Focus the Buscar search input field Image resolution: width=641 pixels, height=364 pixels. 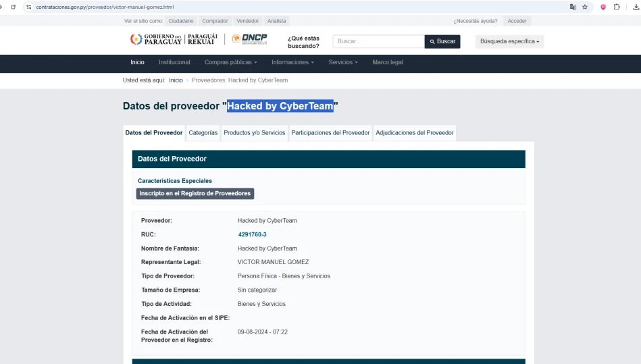[x=378, y=42]
